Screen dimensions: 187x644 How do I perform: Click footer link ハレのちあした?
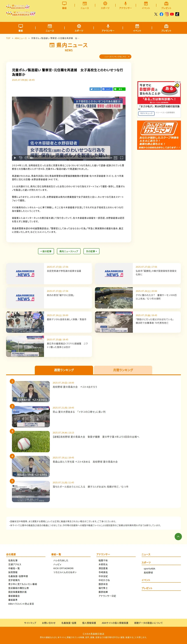[x=61, y=561]
